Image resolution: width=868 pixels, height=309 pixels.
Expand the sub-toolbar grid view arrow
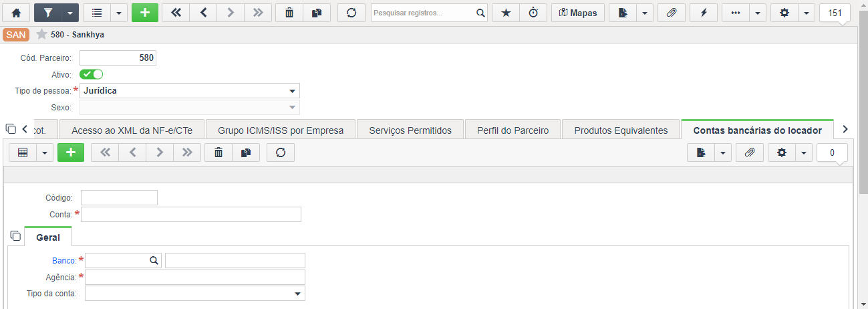pos(45,152)
